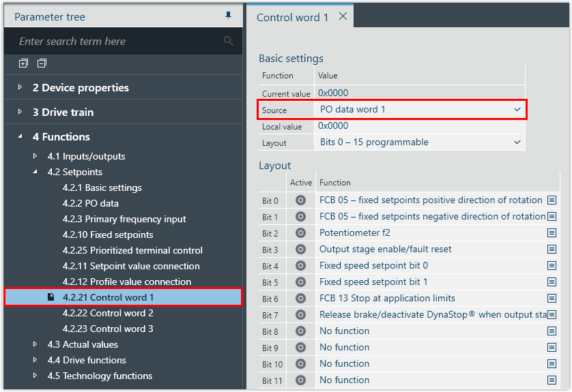Click the pin icon in Parameter tree header
Viewport: 572px width, 392px height.
click(x=228, y=16)
